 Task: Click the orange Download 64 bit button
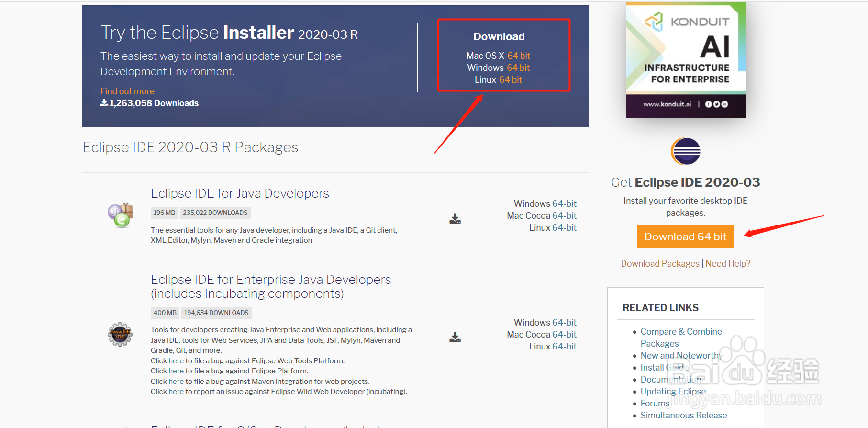point(686,237)
